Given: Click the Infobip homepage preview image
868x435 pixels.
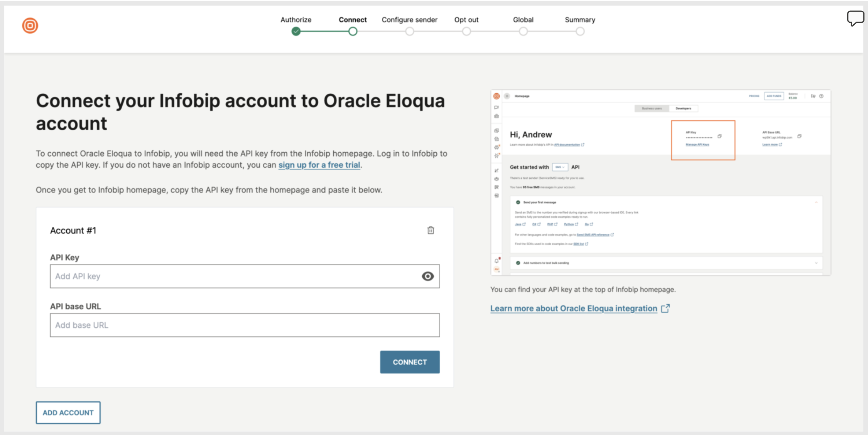Looking at the screenshot, I should click(x=661, y=182).
